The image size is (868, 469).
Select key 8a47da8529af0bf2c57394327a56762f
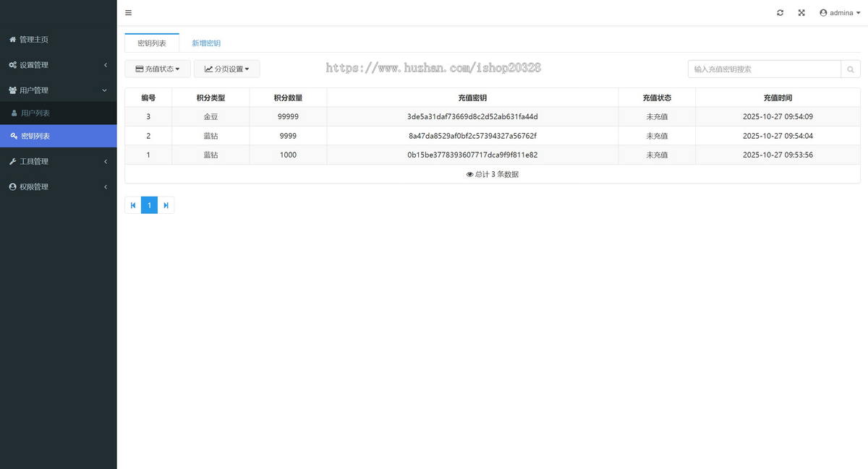[x=472, y=136]
